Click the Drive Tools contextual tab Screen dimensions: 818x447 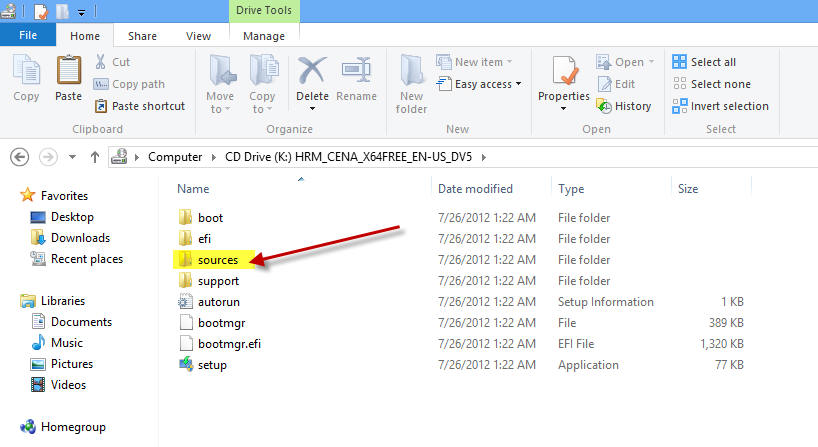click(264, 10)
